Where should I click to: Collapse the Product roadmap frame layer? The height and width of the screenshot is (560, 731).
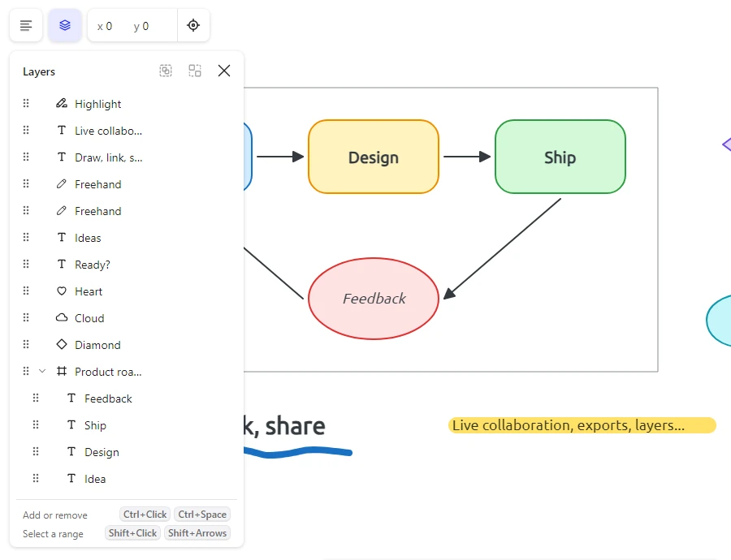(42, 372)
